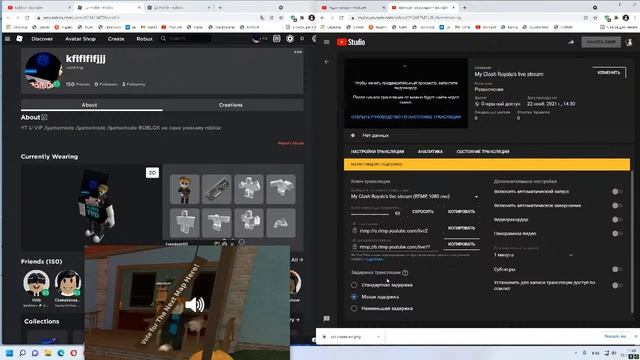The width and height of the screenshot is (640, 360).
Task: Copy the backup rtmp://b server URL
Action: [461, 244]
